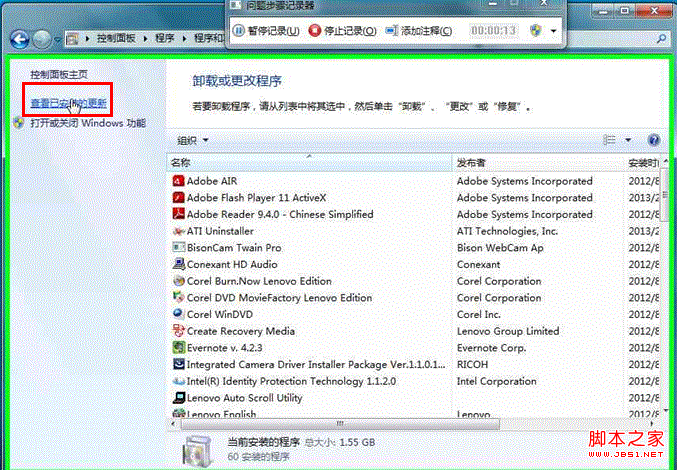677x470 pixels.
Task: Select Corel DVD MovieFactory Lenovo Edition entry
Action: [279, 298]
